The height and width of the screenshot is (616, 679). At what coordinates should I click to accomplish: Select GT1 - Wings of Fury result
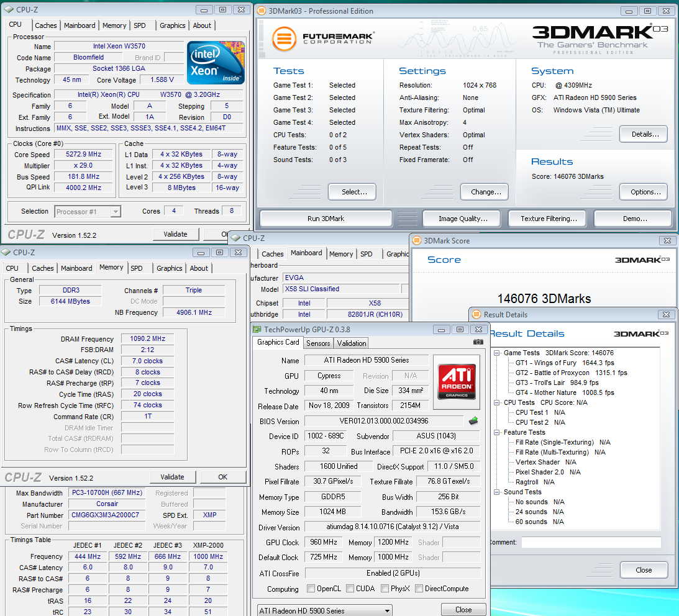point(545,363)
